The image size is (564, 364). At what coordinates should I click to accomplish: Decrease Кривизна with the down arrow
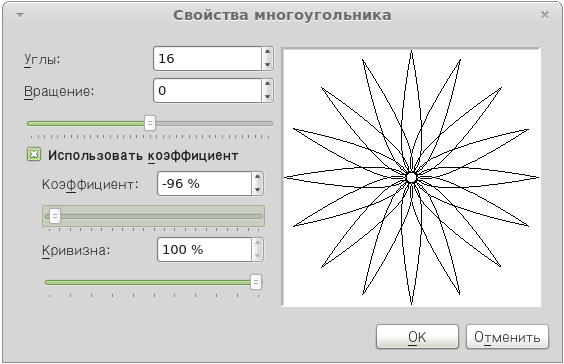point(257,255)
